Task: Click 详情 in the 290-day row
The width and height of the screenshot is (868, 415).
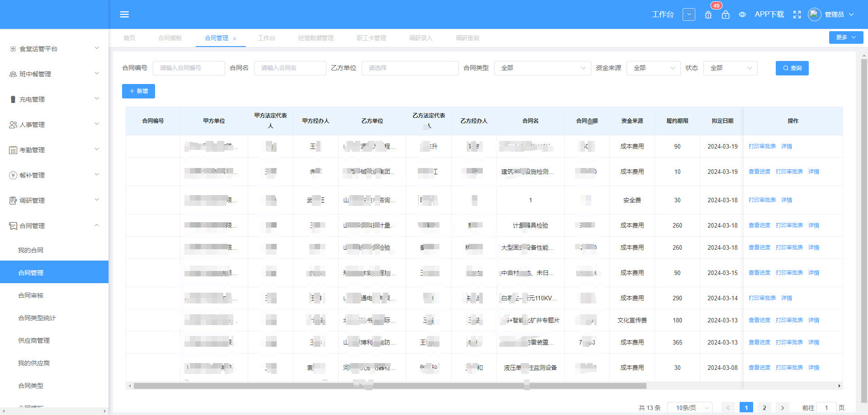Action: 787,298
